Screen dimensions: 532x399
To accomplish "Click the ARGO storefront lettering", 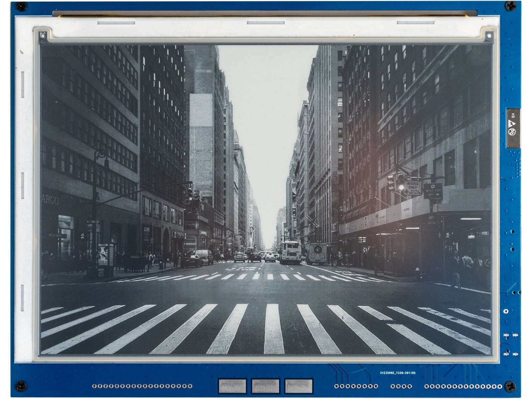I will tap(50, 200).
